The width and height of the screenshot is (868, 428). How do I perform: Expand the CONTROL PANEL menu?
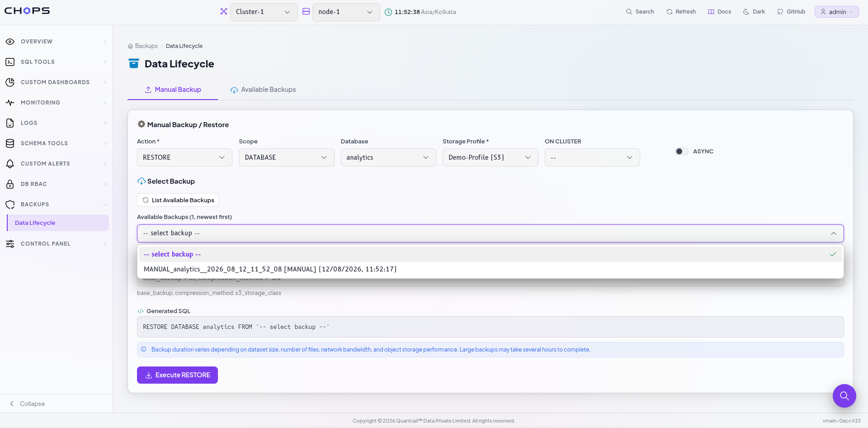57,244
